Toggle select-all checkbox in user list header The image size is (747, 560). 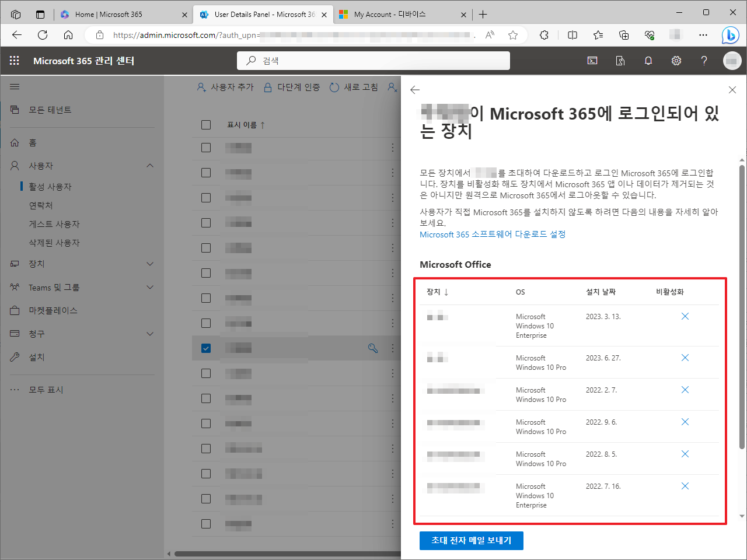click(206, 125)
